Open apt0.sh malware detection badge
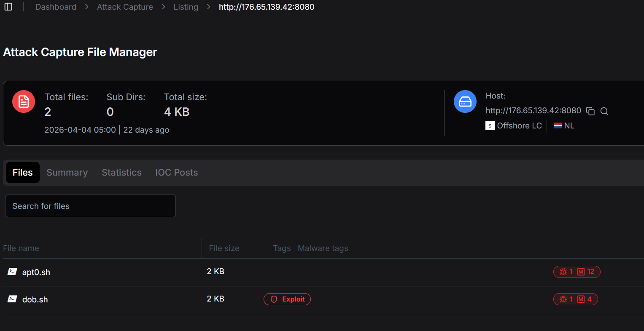This screenshot has width=644, height=331. [577, 272]
